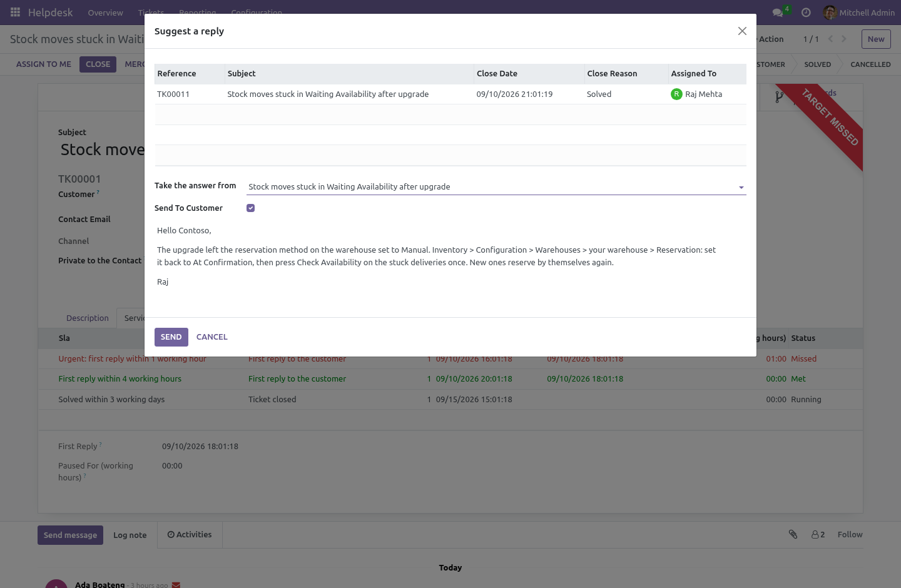Sort by the Close Date column header
This screenshot has height=588, width=901.
point(529,74)
